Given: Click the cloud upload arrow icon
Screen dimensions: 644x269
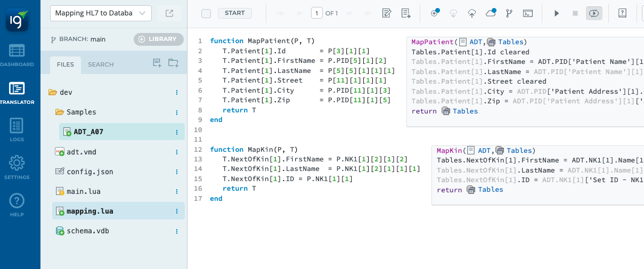Looking at the screenshot, I should (471, 13).
